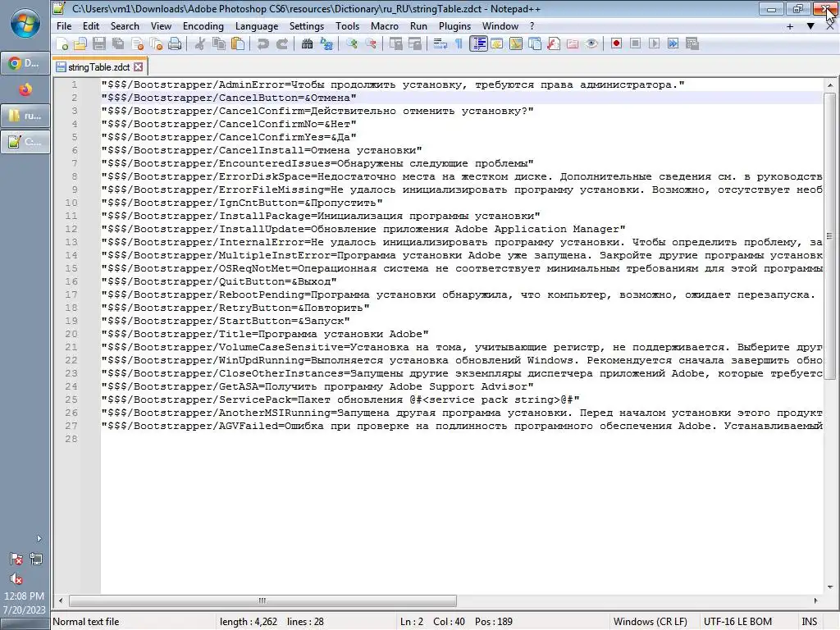840x630 pixels.
Task: Open the Function List panel icon
Action: point(554,44)
